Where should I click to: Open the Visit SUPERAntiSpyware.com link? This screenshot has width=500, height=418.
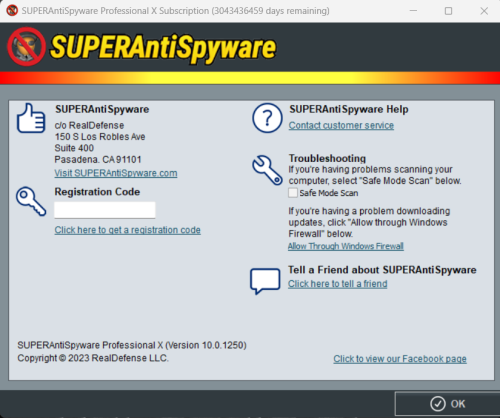point(116,173)
